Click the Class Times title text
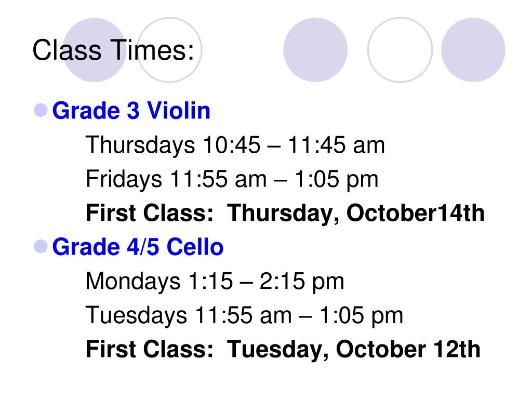 (x=113, y=50)
